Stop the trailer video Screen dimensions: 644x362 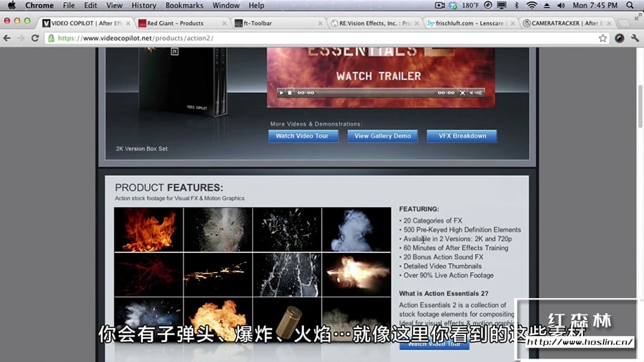pyautogui.click(x=289, y=93)
